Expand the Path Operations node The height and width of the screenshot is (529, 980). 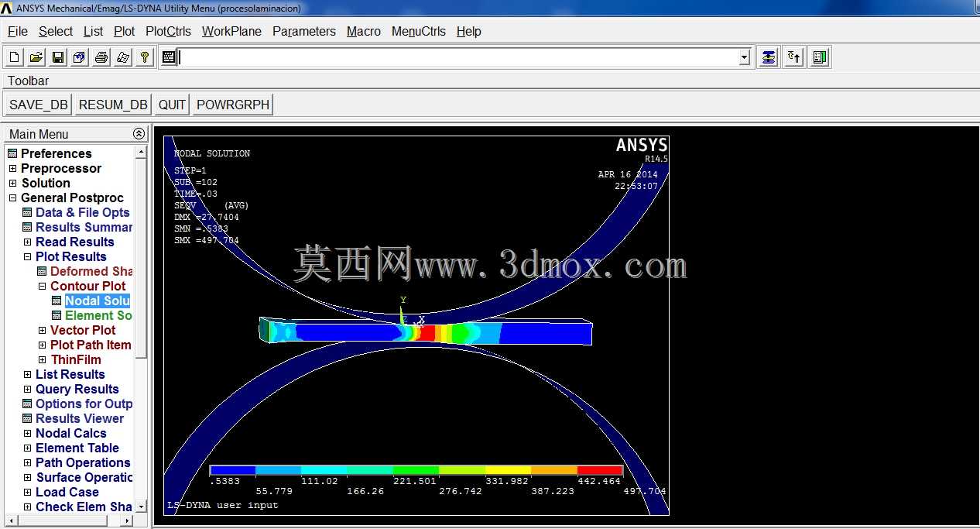point(27,462)
